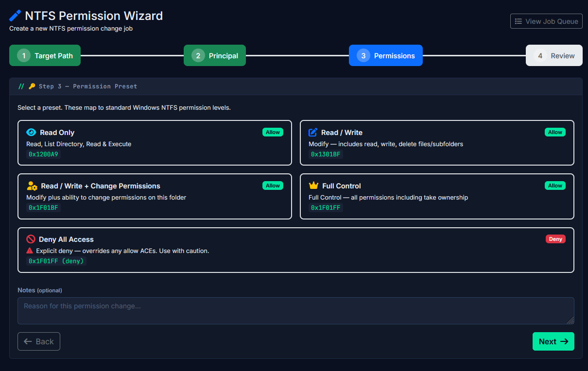The width and height of the screenshot is (588, 371).
Task: Click step number 3 circle
Action: point(363,55)
